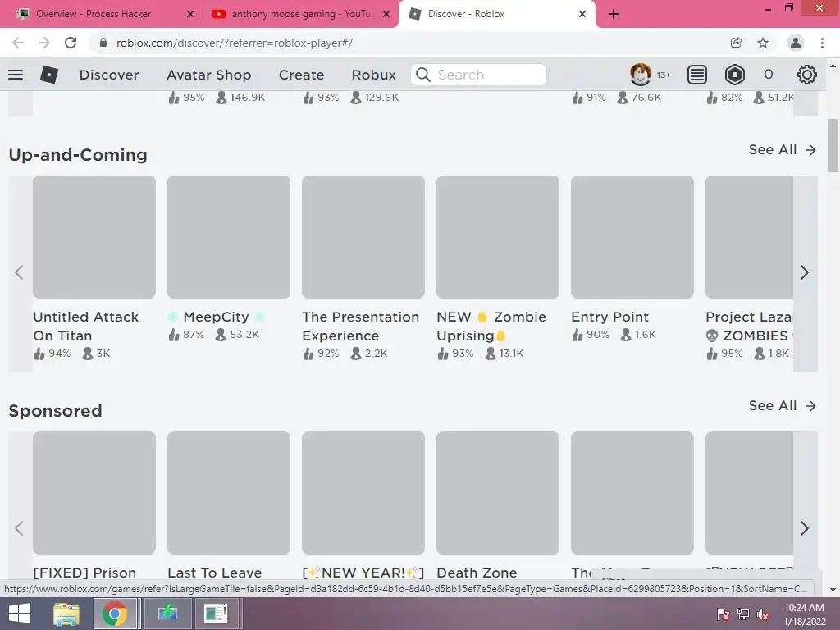Open the user avatar profile picture
The height and width of the screenshot is (630, 840).
pos(640,74)
